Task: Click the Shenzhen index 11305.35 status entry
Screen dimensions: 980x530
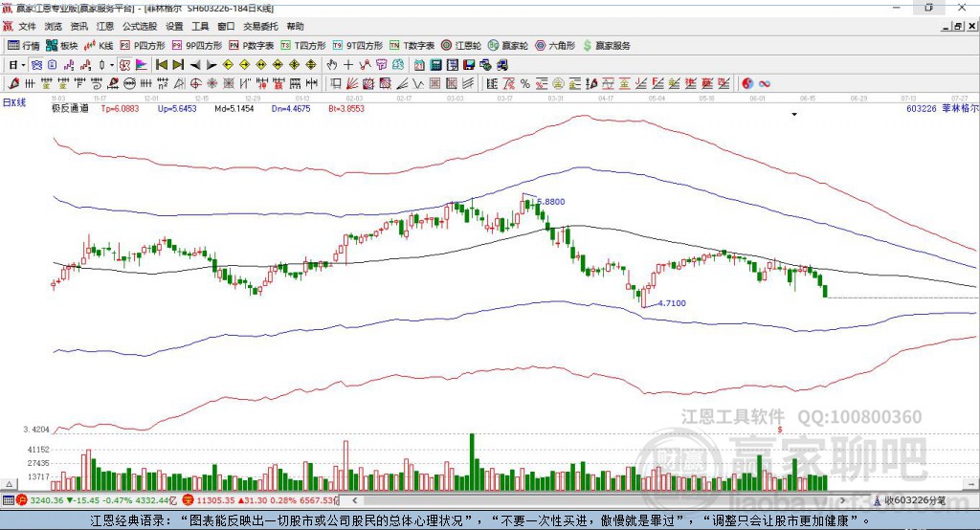Action: (x=259, y=500)
